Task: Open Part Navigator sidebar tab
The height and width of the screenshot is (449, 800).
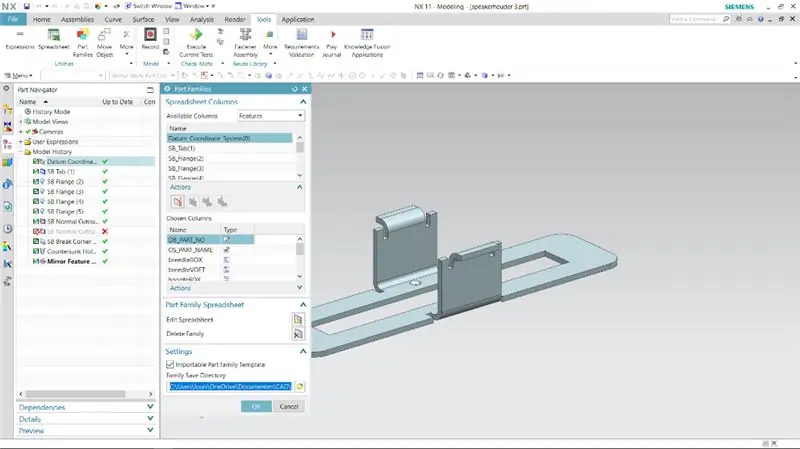Action: coord(7,144)
